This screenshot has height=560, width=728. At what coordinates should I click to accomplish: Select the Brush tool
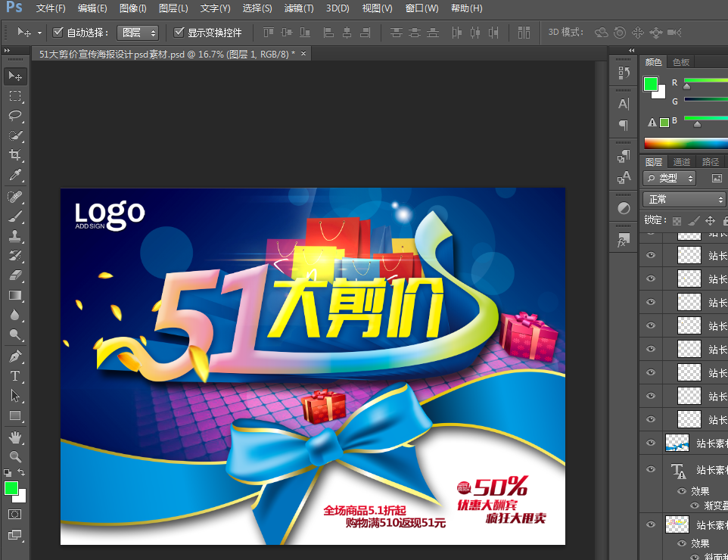15,216
